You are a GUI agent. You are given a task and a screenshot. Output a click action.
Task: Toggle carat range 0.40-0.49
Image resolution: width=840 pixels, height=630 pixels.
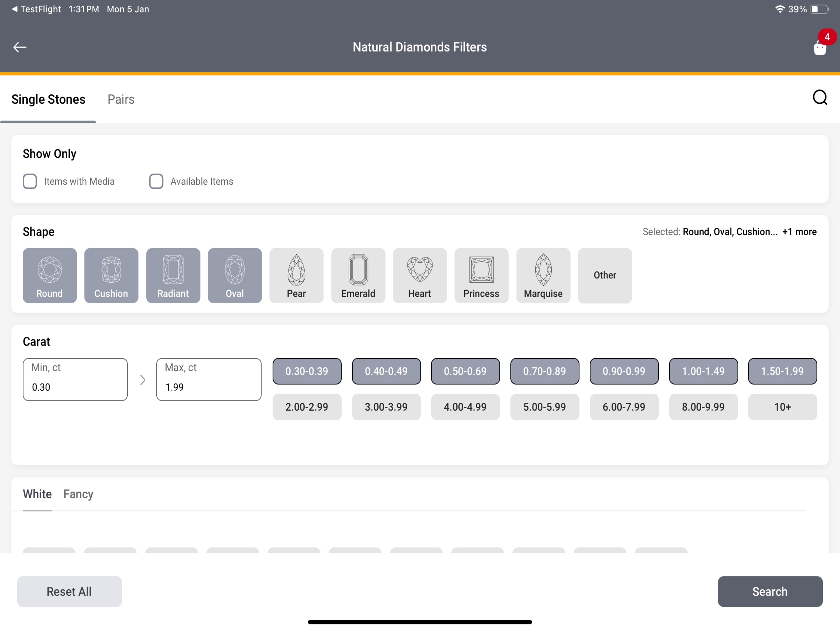pos(386,371)
